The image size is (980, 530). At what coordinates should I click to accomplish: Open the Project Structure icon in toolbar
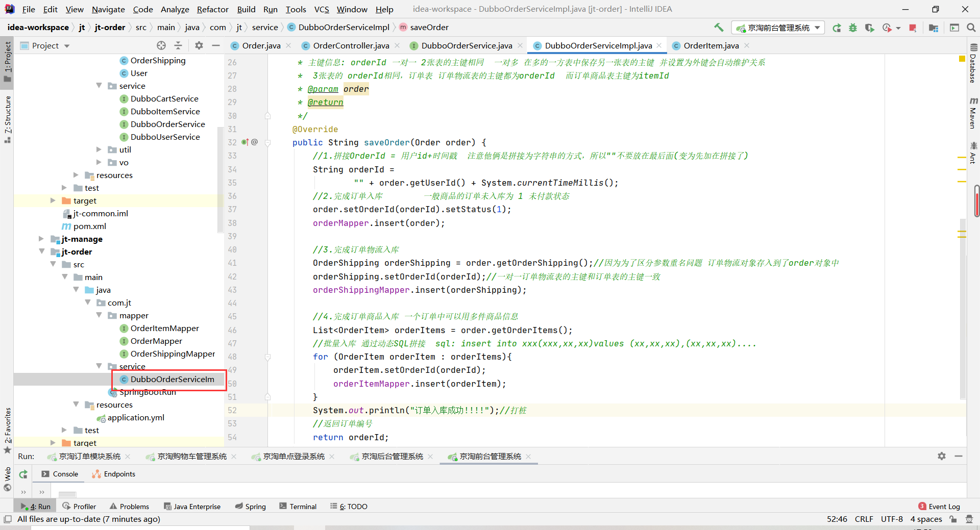[934, 28]
